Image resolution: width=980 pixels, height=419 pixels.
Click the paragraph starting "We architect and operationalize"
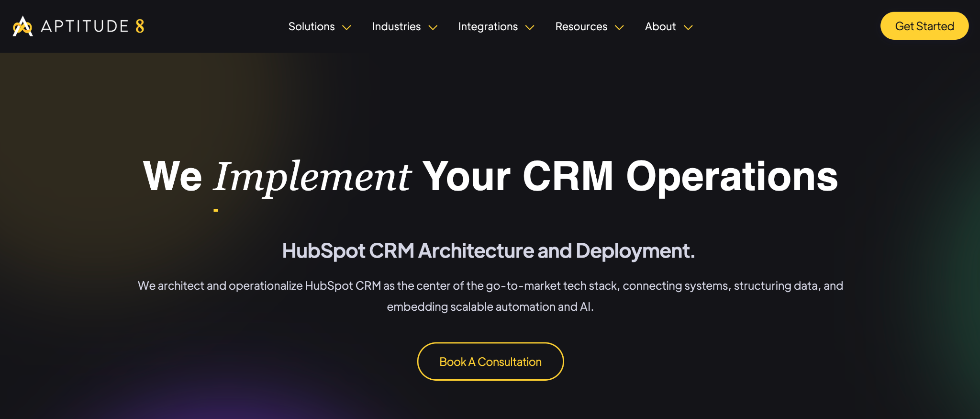point(490,296)
